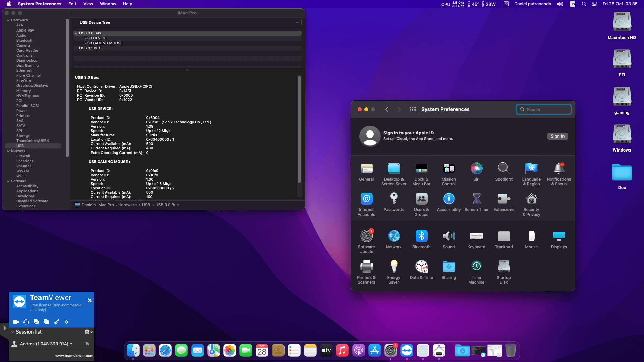
Task: Go back in System Preferences
Action: pos(387,109)
